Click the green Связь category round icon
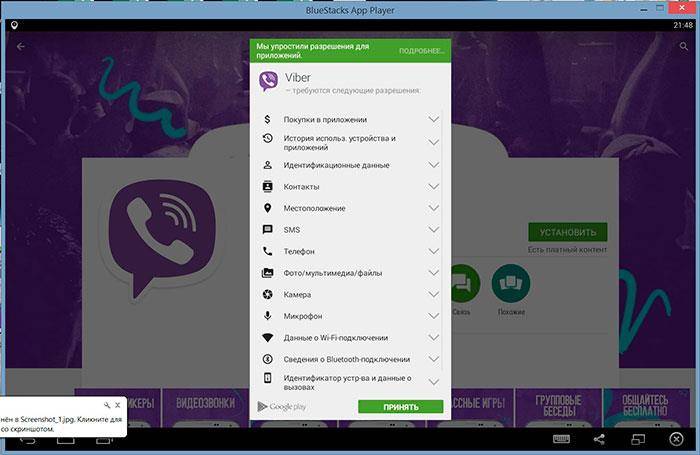This screenshot has height=455, width=700. (464, 283)
